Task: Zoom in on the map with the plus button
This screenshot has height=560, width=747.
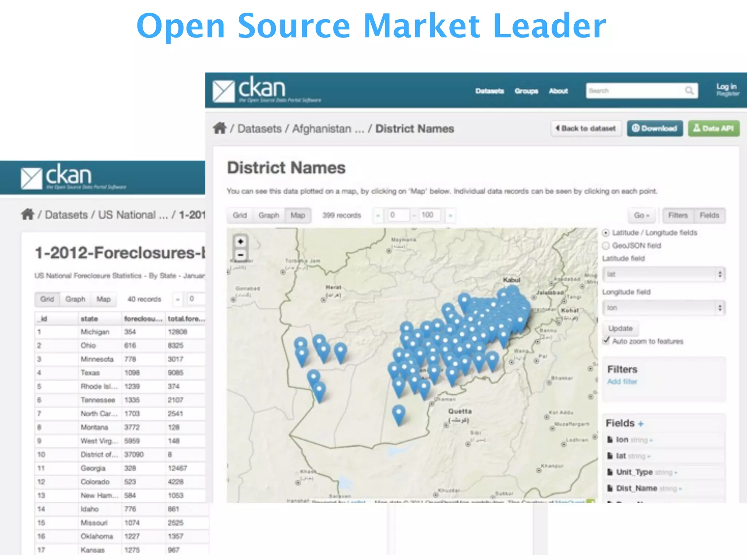Action: (240, 241)
